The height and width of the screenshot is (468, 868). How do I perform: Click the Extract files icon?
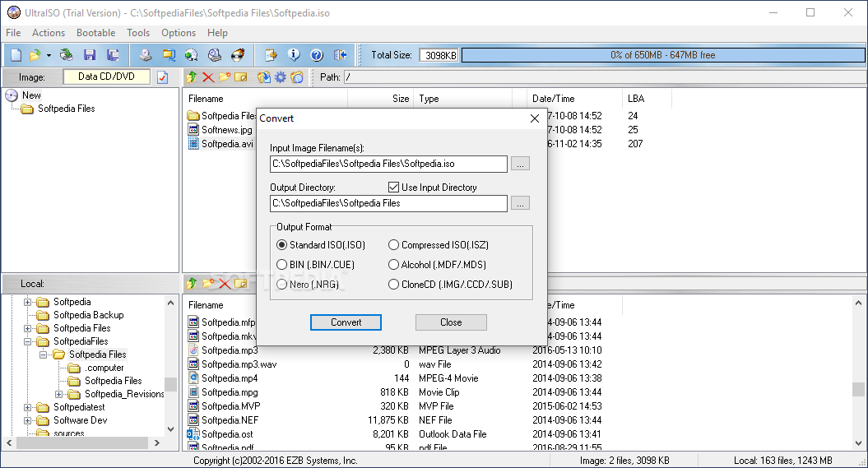(264, 76)
